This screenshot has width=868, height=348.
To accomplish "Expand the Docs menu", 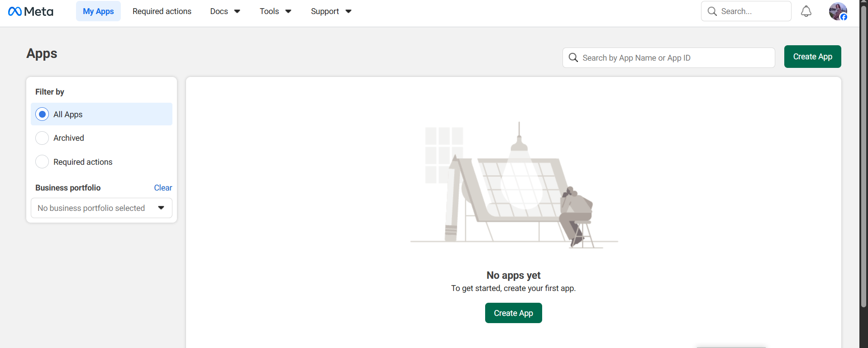I will coord(225,11).
